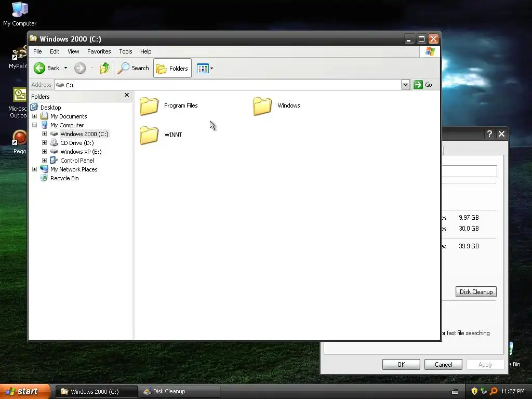
Task: Select Control Panel in folder tree
Action: (77, 161)
